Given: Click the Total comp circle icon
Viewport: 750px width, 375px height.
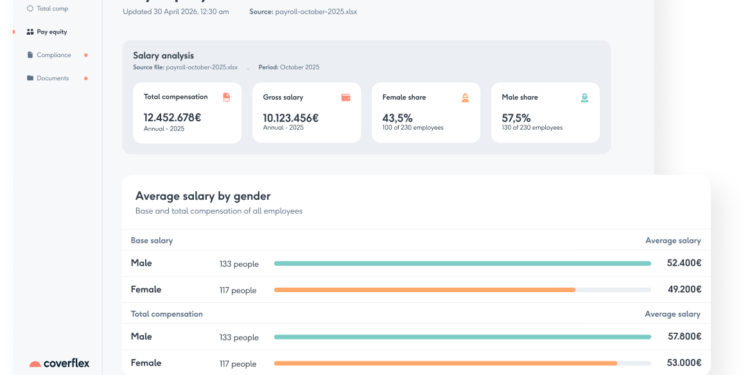Looking at the screenshot, I should [x=30, y=9].
